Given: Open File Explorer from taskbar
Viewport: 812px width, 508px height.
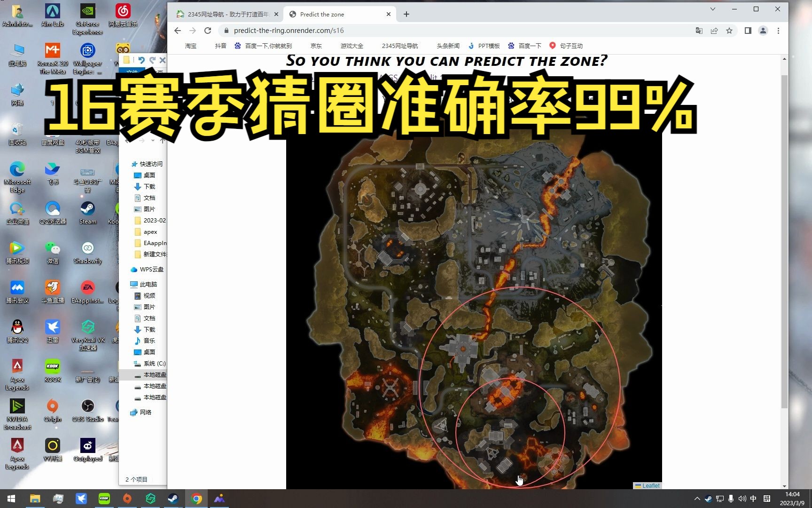Looking at the screenshot, I should pos(35,499).
